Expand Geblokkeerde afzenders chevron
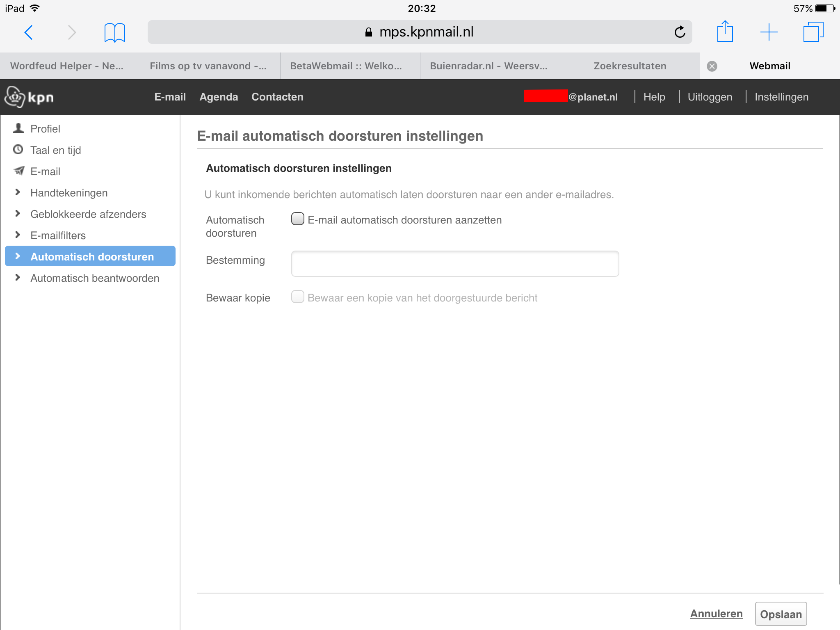Image resolution: width=840 pixels, height=630 pixels. click(17, 214)
